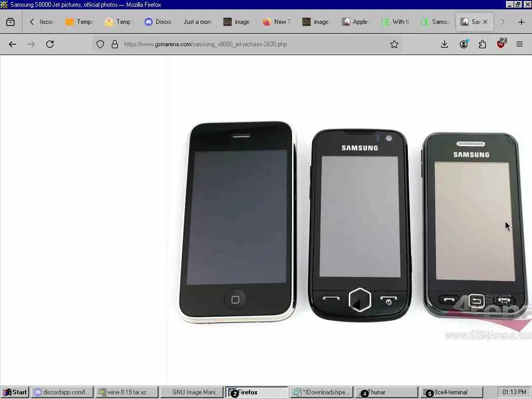Switch to the Discord tab

(158, 22)
